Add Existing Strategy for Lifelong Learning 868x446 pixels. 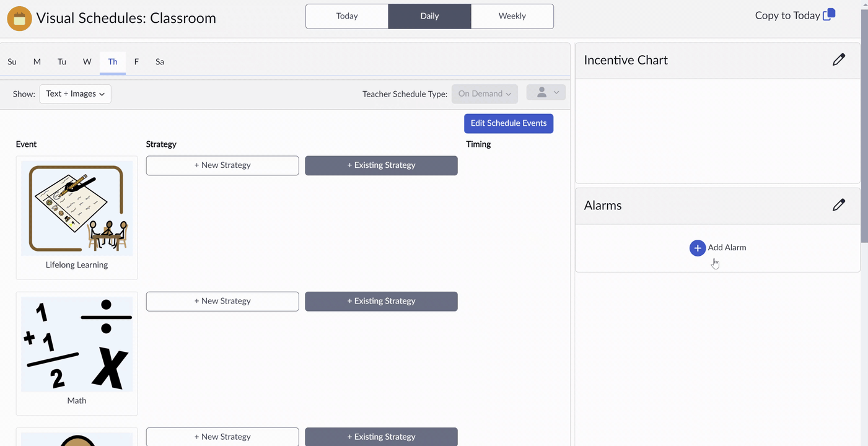point(381,165)
